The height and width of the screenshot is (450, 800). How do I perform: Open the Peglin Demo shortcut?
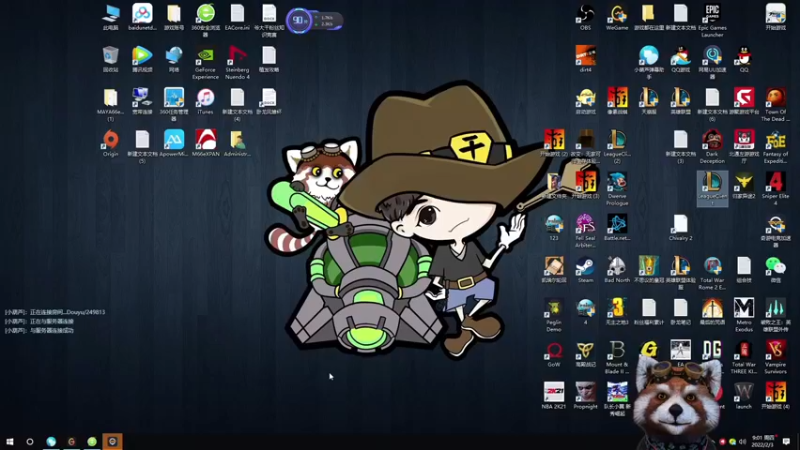(x=554, y=315)
